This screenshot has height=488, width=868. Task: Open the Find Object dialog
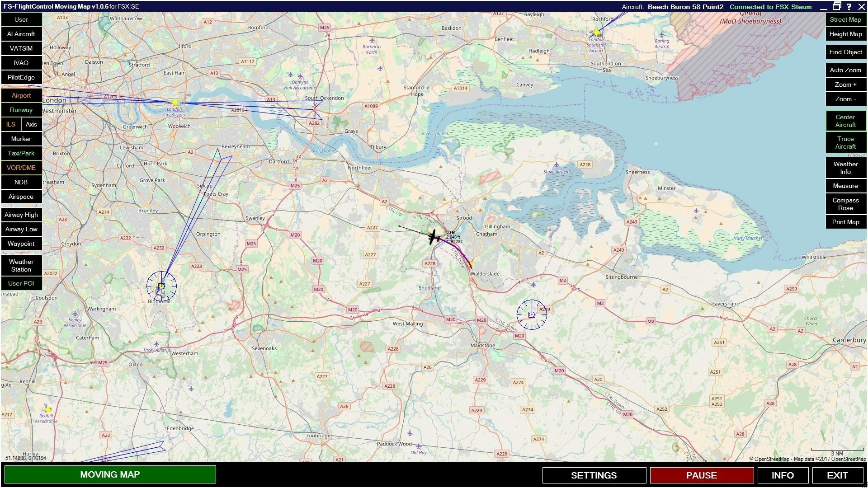pos(845,52)
